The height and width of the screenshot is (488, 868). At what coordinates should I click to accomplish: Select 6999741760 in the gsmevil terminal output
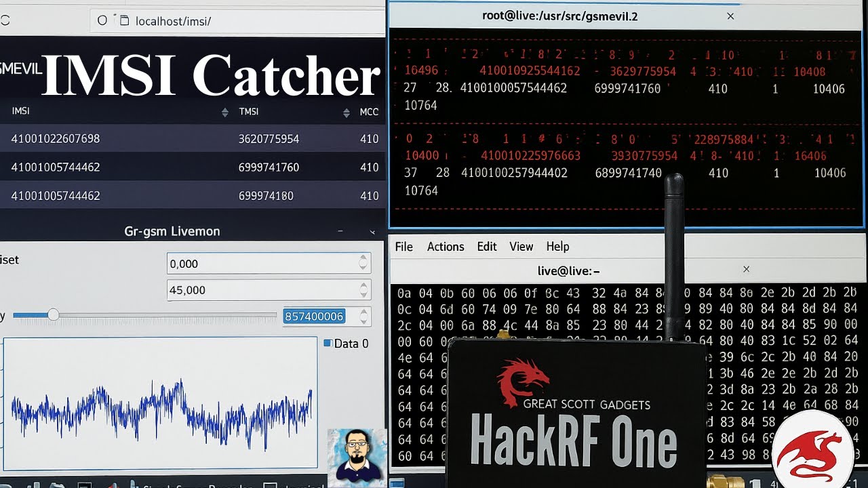point(627,88)
